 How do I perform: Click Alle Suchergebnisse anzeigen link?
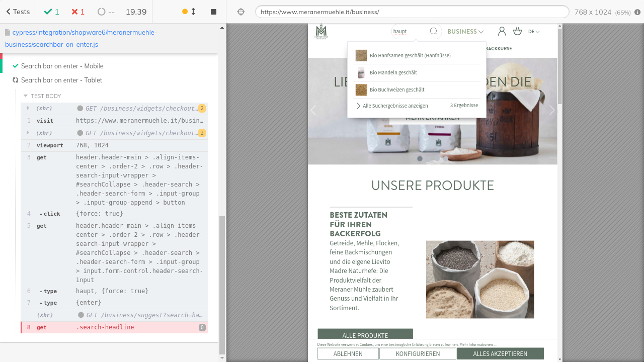(395, 106)
